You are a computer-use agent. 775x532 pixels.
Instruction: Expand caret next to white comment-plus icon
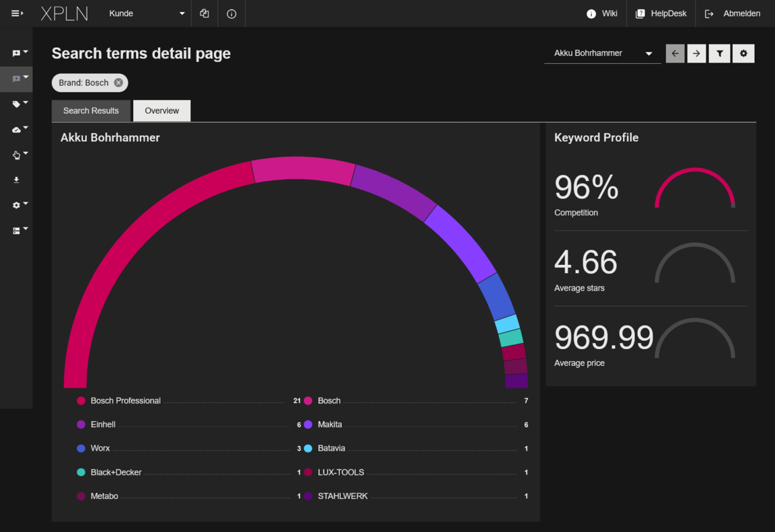coord(26,52)
